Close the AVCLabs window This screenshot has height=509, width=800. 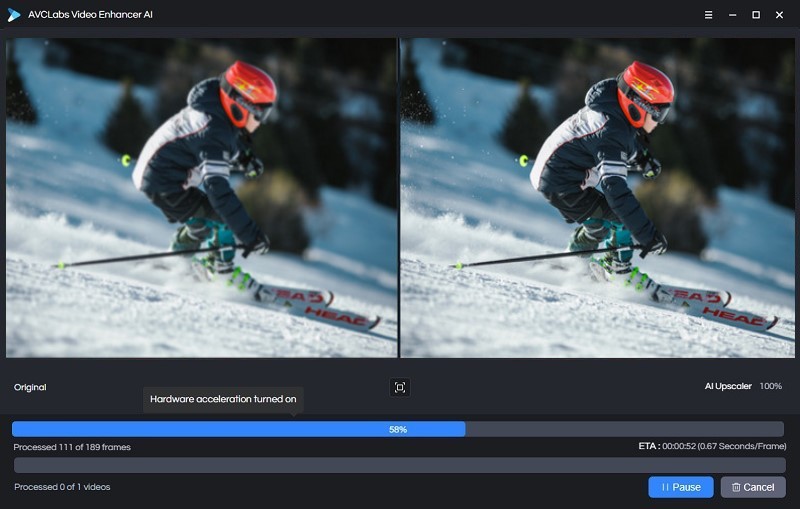779,15
